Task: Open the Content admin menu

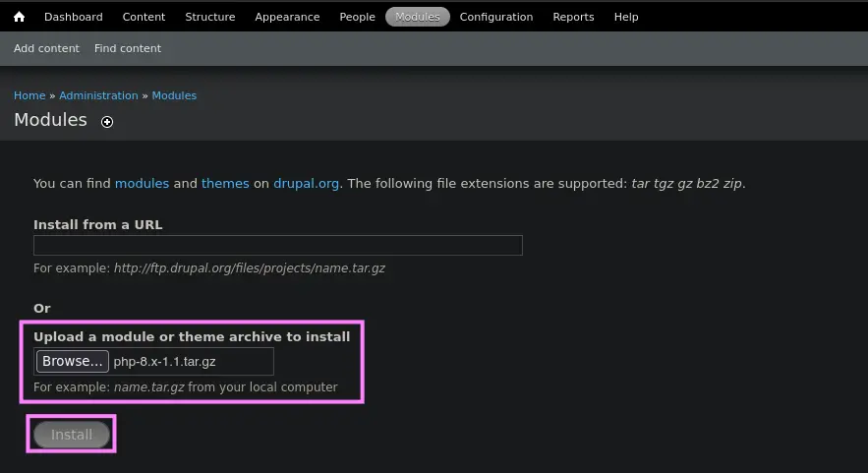Action: click(x=144, y=17)
